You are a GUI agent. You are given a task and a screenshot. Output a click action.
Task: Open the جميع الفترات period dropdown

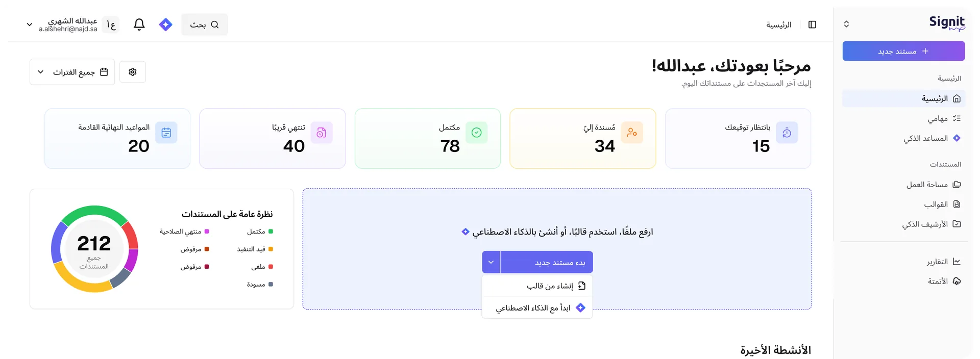click(71, 71)
